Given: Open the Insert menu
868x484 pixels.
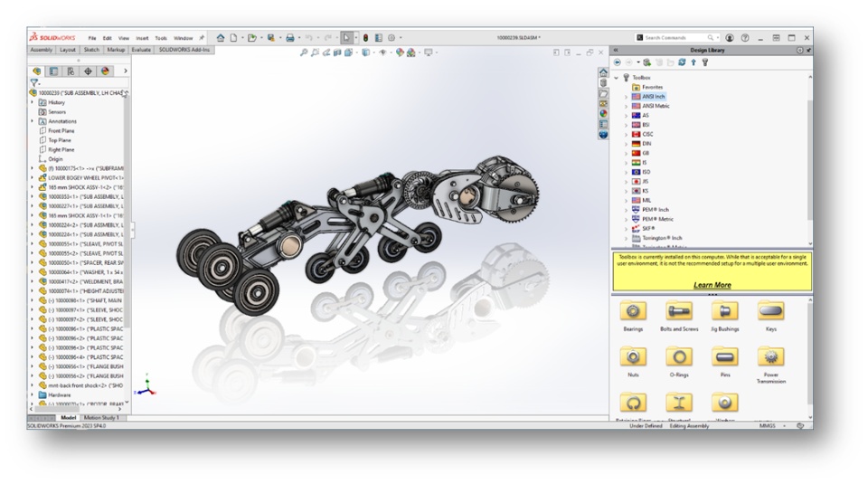Looking at the screenshot, I should [142, 38].
